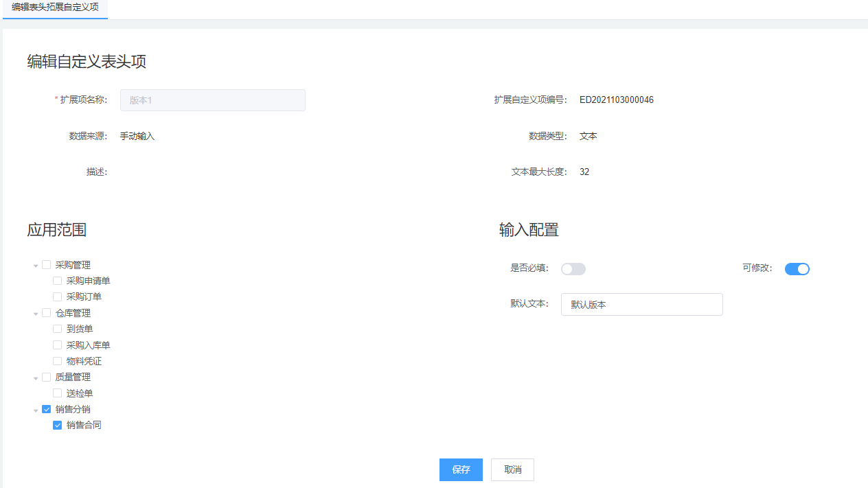Uncheck the 销售分销 checkbox
This screenshot has width=868, height=488.
tap(47, 409)
